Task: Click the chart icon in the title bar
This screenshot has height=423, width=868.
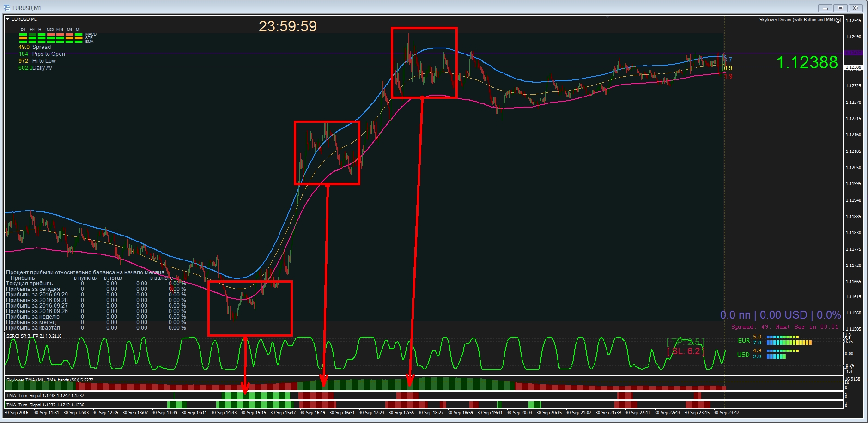Action: point(7,8)
